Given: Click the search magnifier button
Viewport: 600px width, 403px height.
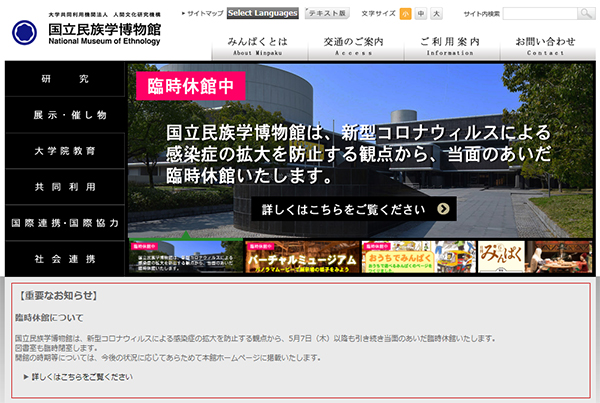Looking at the screenshot, I should [x=586, y=13].
